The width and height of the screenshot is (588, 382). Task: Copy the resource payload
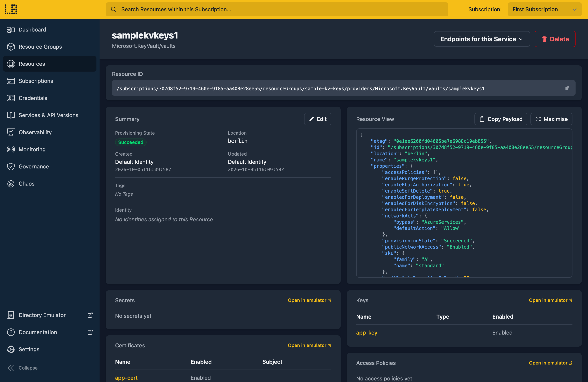click(501, 119)
